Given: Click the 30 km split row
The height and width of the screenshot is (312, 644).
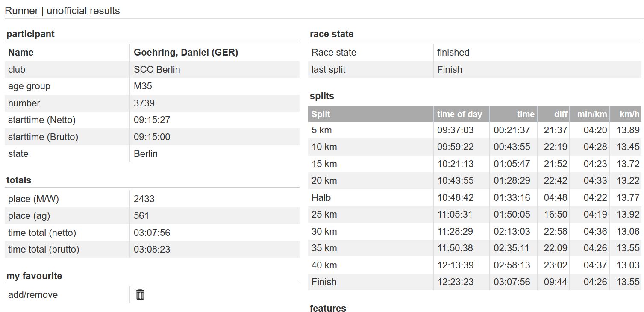Looking at the screenshot, I should point(475,231).
